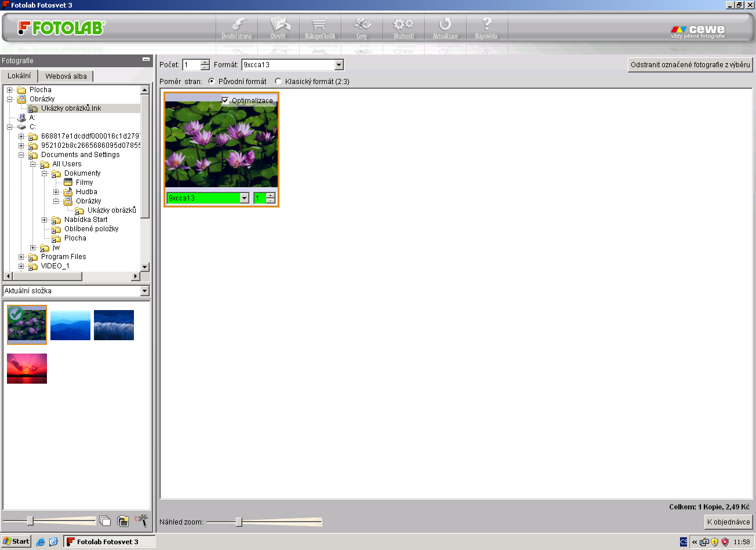Click Odstranit označené fotografie z výběru button
756x550 pixels.
click(690, 64)
